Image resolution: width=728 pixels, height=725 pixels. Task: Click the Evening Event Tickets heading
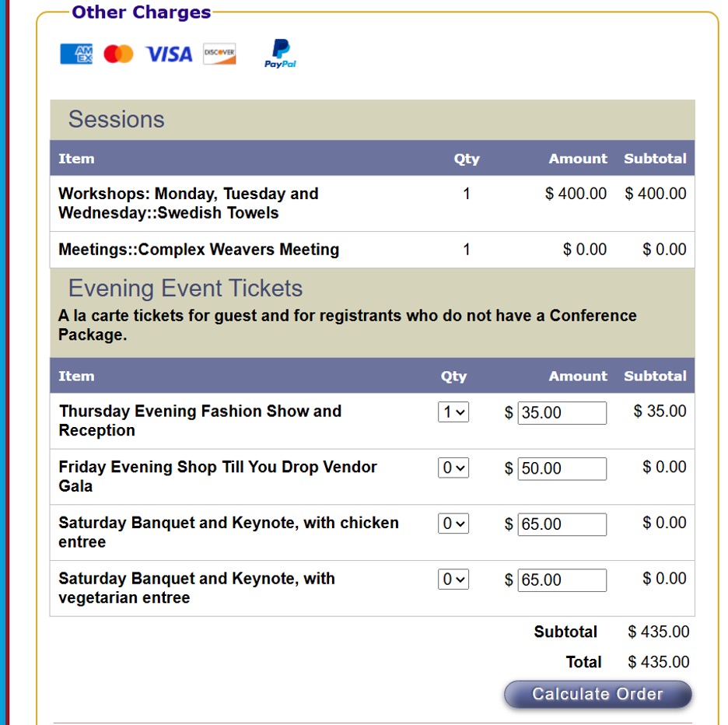tap(185, 289)
